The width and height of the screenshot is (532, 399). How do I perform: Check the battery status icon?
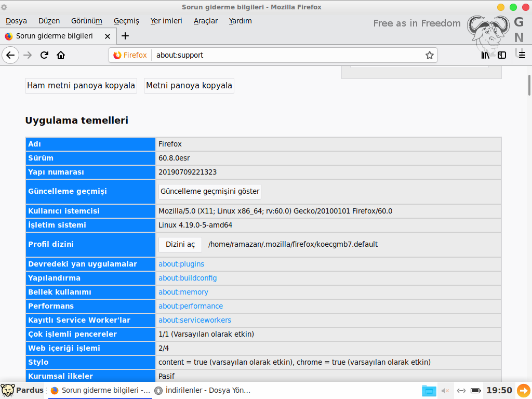click(x=476, y=391)
